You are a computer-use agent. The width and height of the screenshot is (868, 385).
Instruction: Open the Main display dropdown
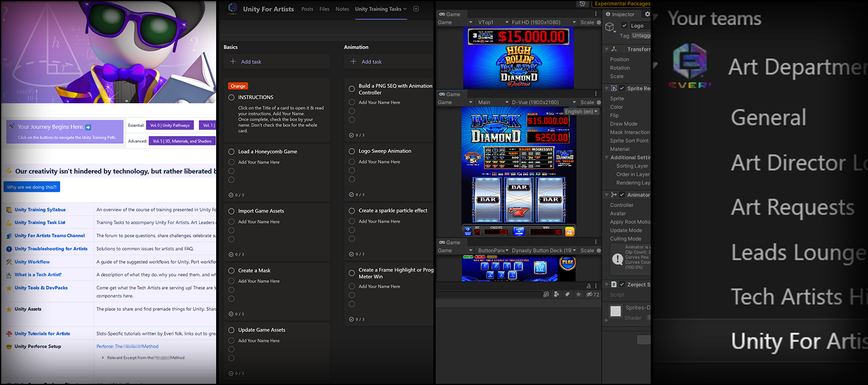click(x=491, y=102)
